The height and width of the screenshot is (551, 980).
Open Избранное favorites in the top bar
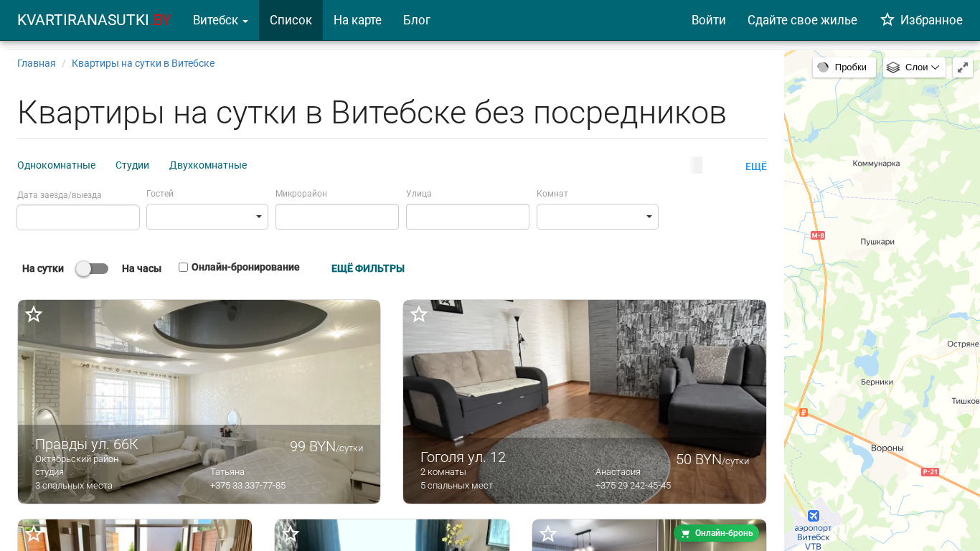921,20
